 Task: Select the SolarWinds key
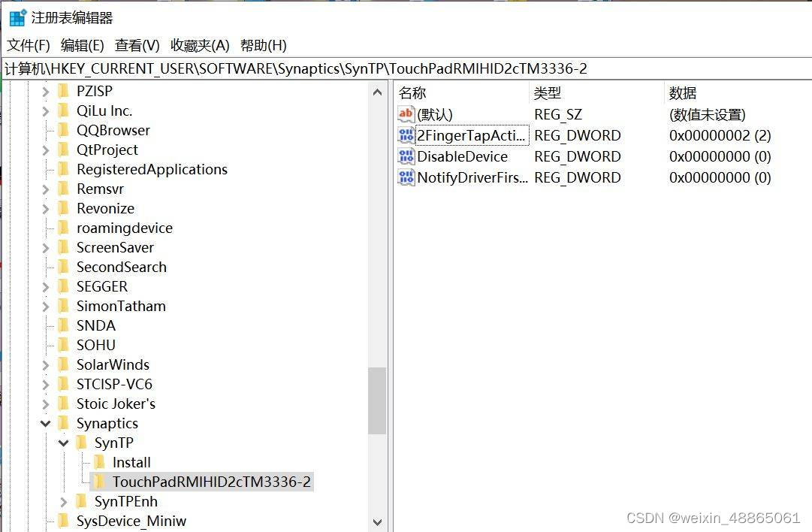point(113,364)
